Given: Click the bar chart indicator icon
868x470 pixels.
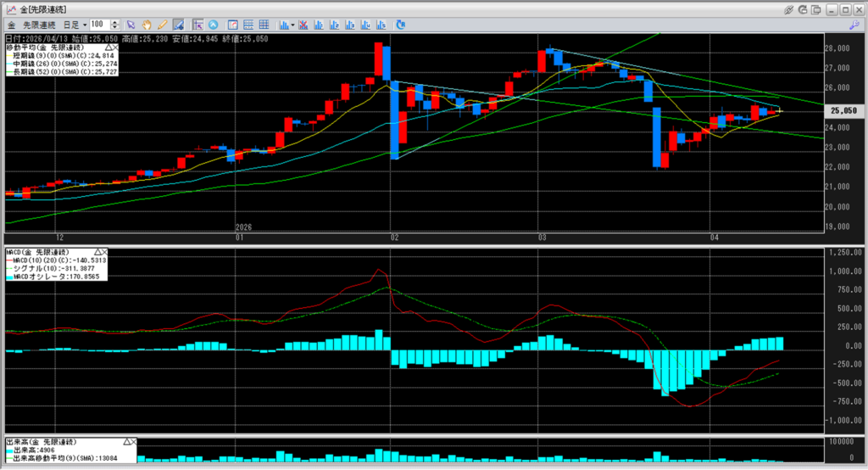Looking at the screenshot, I should (284, 25).
